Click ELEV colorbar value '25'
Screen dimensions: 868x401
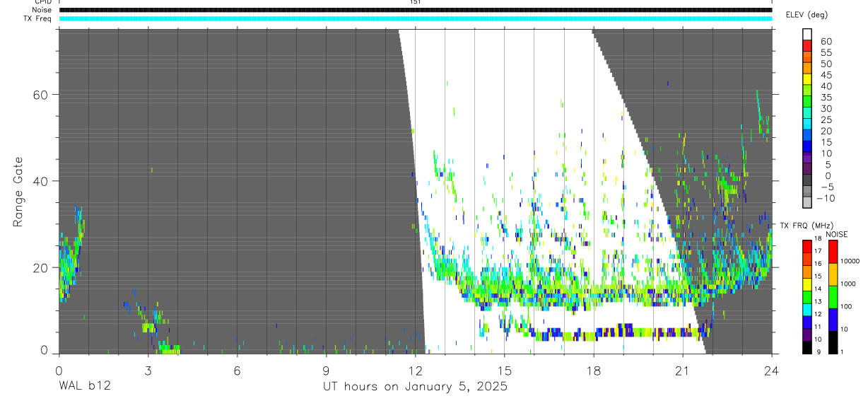click(826, 120)
